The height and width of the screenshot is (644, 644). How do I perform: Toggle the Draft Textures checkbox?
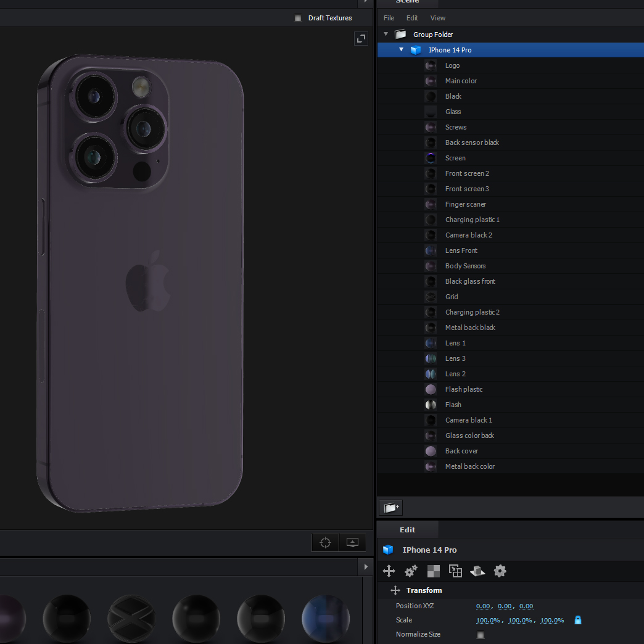click(x=298, y=18)
